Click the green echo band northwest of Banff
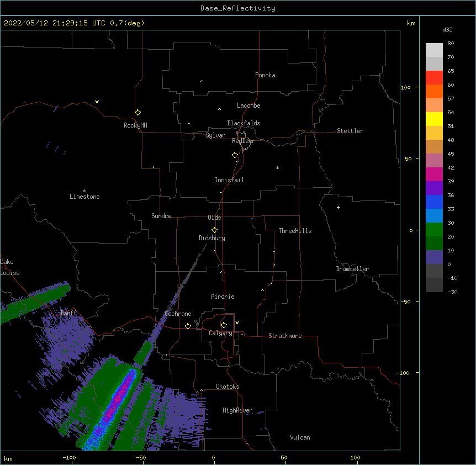 point(35,302)
